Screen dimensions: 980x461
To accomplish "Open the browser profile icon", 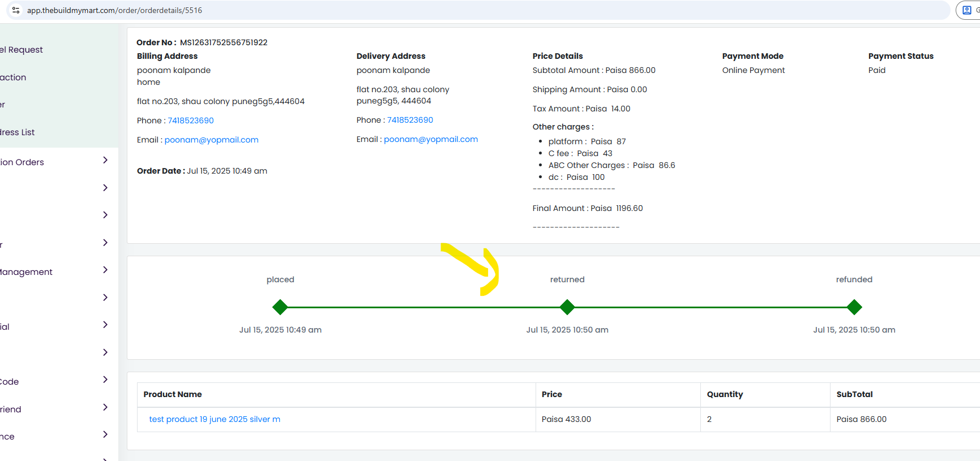I will (x=967, y=10).
